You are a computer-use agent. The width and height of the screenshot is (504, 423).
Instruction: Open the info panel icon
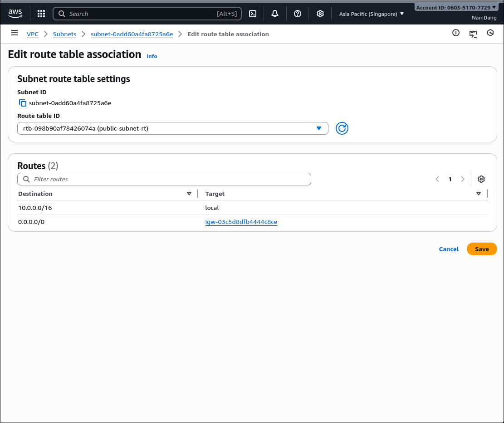point(456,33)
